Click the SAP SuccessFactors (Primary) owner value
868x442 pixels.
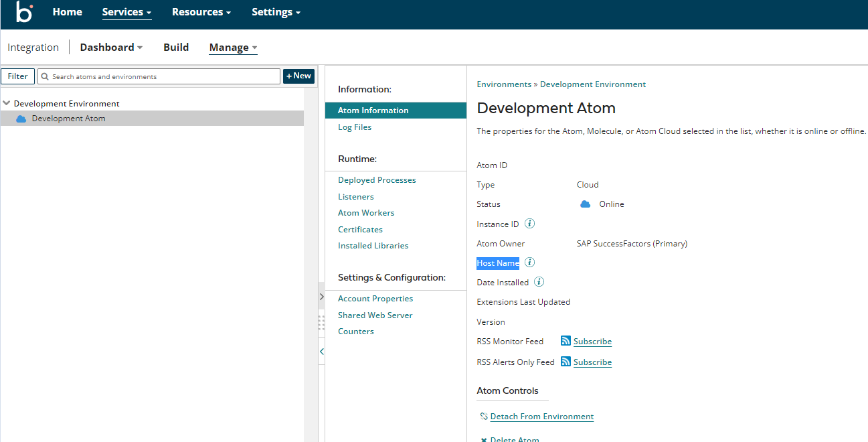(632, 244)
